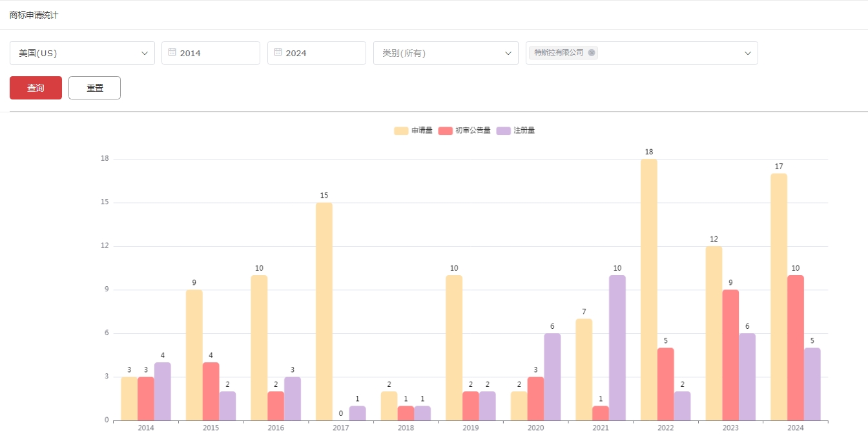This screenshot has height=445, width=868.
Task: Click the calendar icon beside 2014
Action: click(x=172, y=52)
